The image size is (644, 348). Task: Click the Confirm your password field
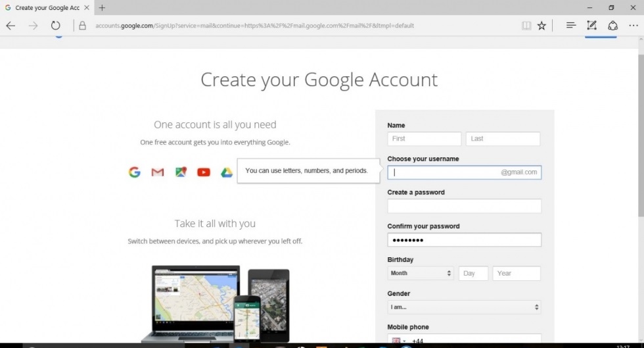464,240
